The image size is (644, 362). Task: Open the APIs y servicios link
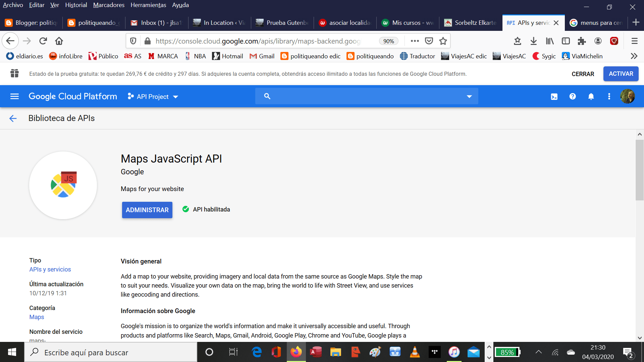50,269
